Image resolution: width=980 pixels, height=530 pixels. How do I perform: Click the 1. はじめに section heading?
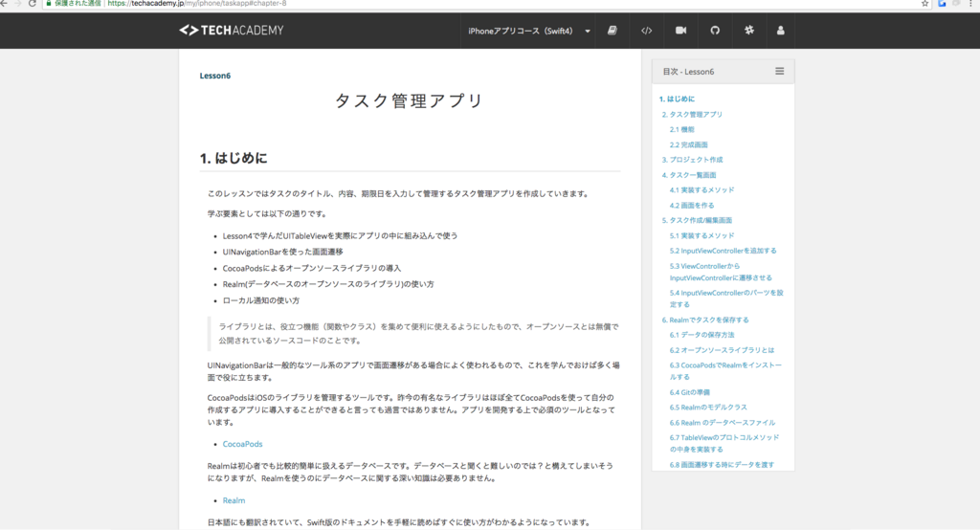pos(234,158)
